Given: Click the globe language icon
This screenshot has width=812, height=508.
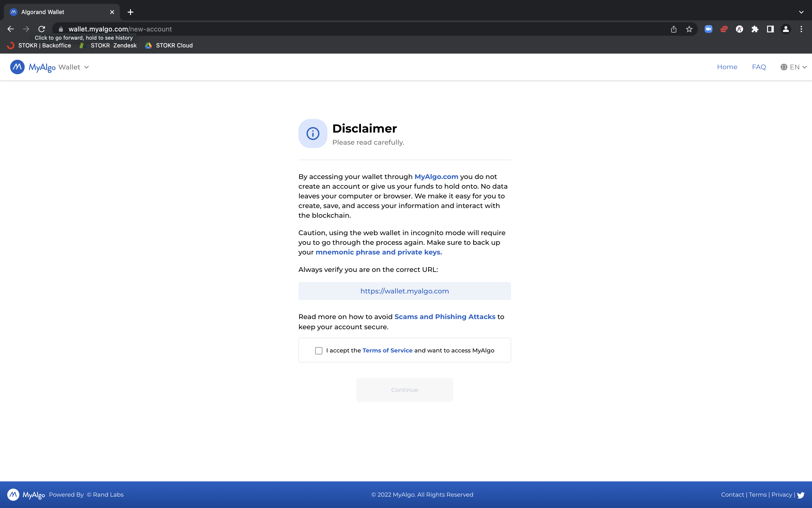Looking at the screenshot, I should click(784, 67).
